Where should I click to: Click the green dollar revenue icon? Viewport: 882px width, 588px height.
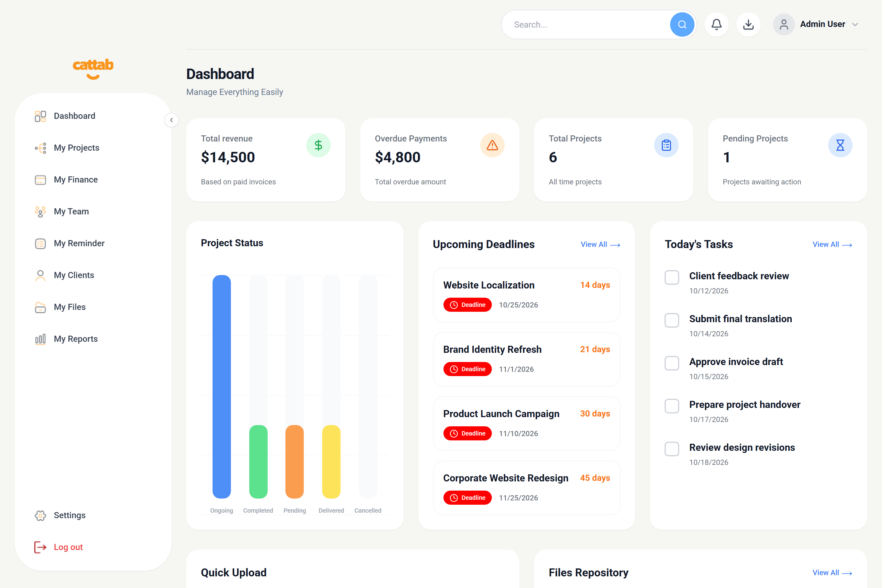coord(318,145)
